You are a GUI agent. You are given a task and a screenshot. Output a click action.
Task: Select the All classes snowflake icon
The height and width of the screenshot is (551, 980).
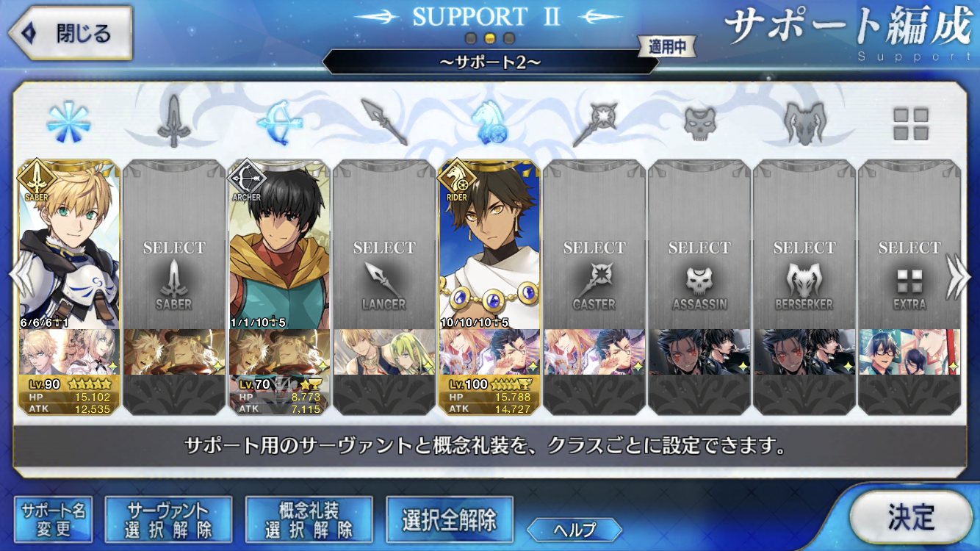pyautogui.click(x=68, y=123)
